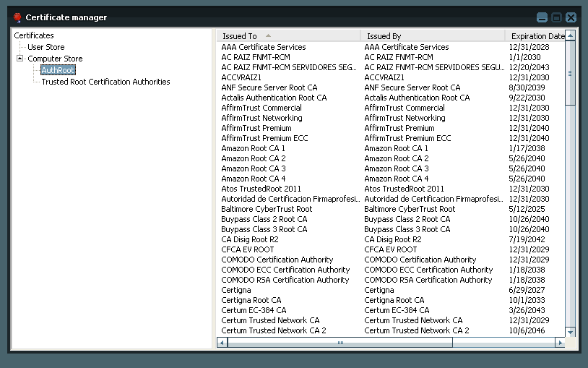Click the Issued To sort arrow indicator

pos(268,35)
